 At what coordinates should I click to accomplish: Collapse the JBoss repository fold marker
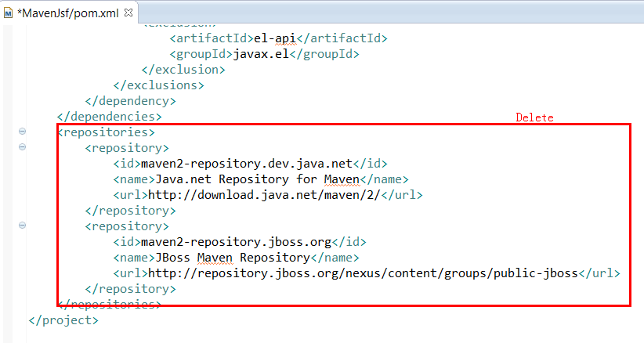pyautogui.click(x=22, y=226)
